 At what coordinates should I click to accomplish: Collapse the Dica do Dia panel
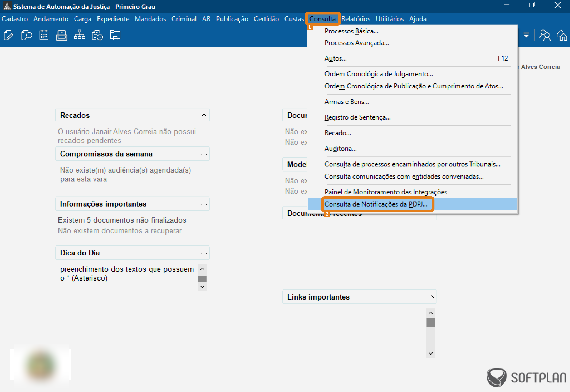204,253
